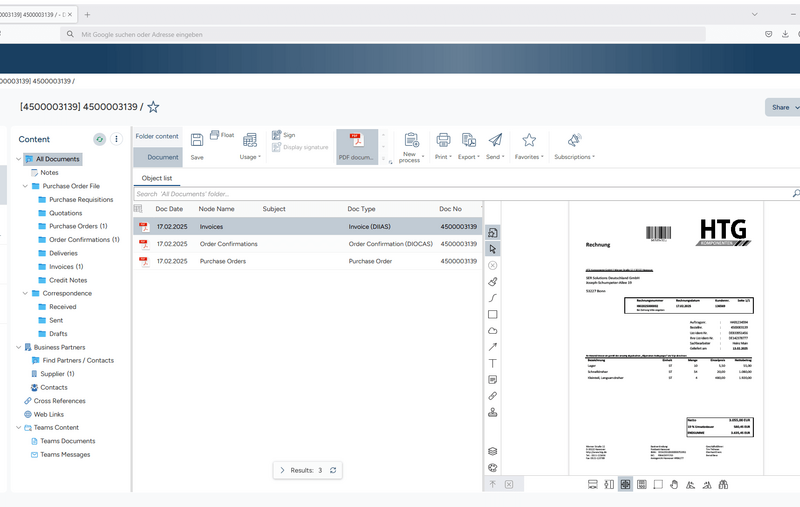
Task: Collapse the Purchase Order File folder
Action: [25, 186]
